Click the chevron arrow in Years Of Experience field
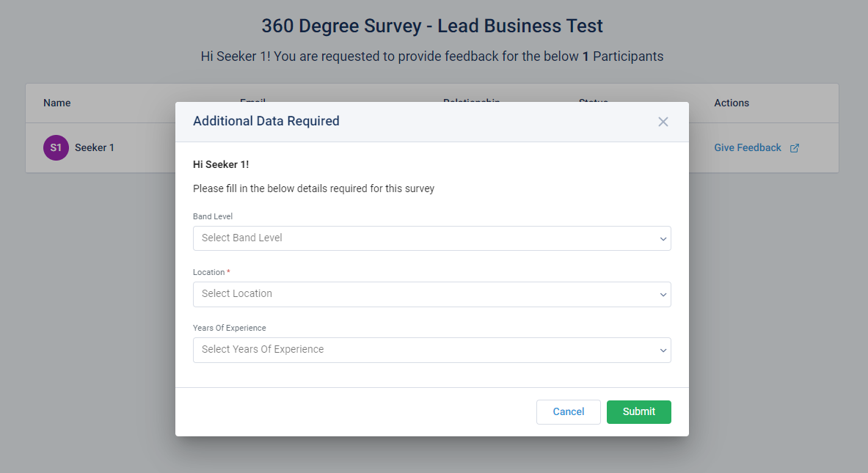This screenshot has width=868, height=473. pos(663,351)
